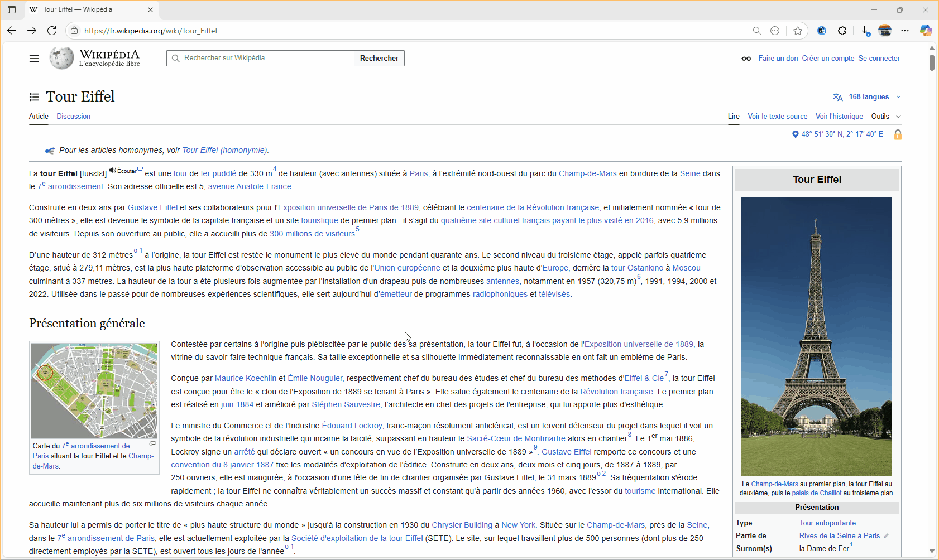939x560 pixels.
Task: Switch to the Discussion tab
Action: pyautogui.click(x=73, y=117)
